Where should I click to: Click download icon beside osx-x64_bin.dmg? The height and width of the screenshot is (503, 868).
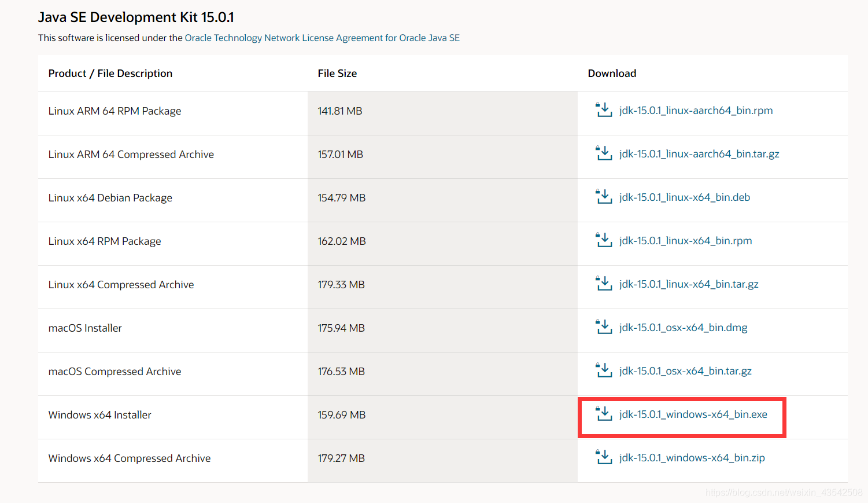tap(604, 327)
